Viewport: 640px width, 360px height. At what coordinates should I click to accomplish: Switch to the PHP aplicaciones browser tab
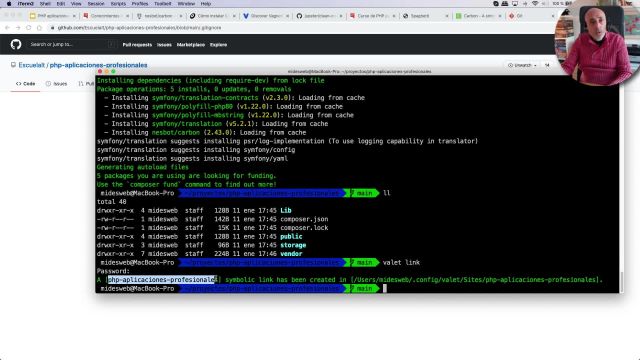(52, 16)
